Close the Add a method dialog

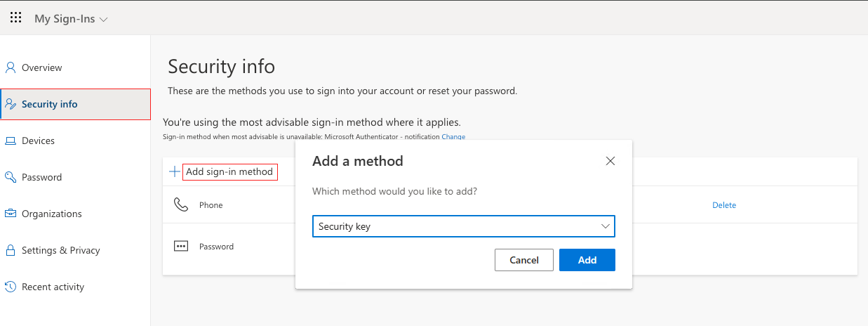point(610,161)
